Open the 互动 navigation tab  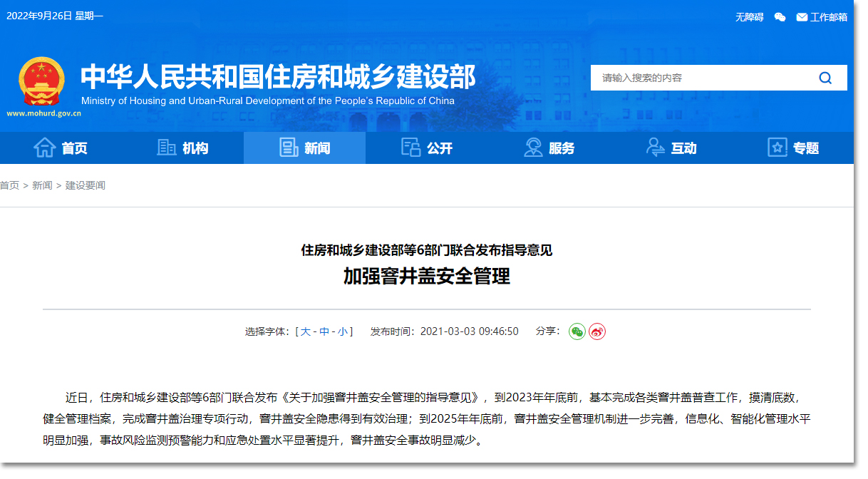point(671,148)
